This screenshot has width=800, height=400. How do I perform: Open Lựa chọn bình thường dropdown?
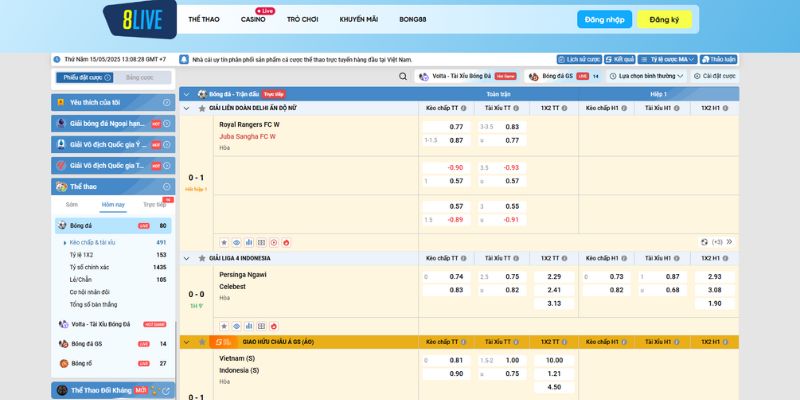click(x=646, y=77)
